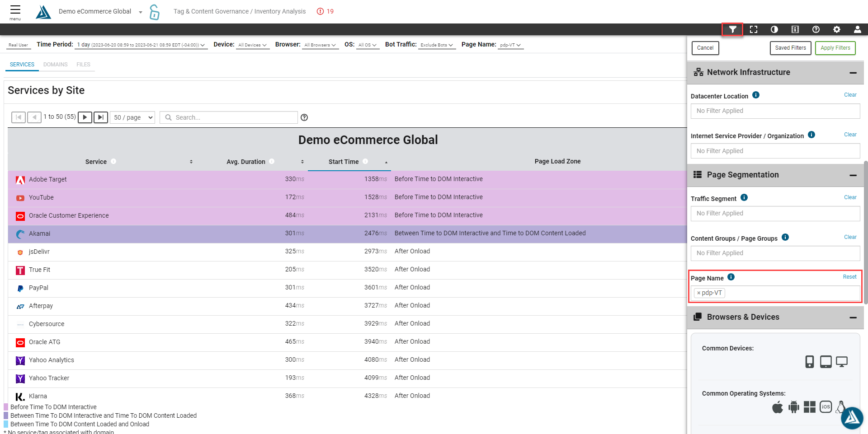The height and width of the screenshot is (434, 868).
Task: Enter fullscreen mode icon
Action: tap(754, 29)
